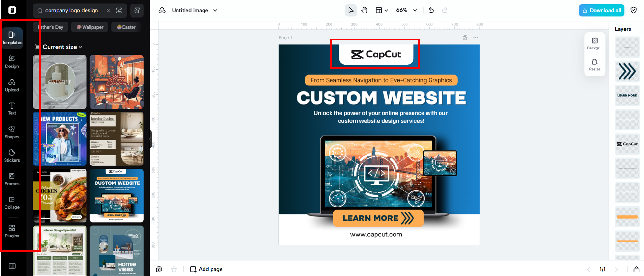Activate the Select pointer tool
Viewport: 644px width, 276px height.
click(x=351, y=10)
